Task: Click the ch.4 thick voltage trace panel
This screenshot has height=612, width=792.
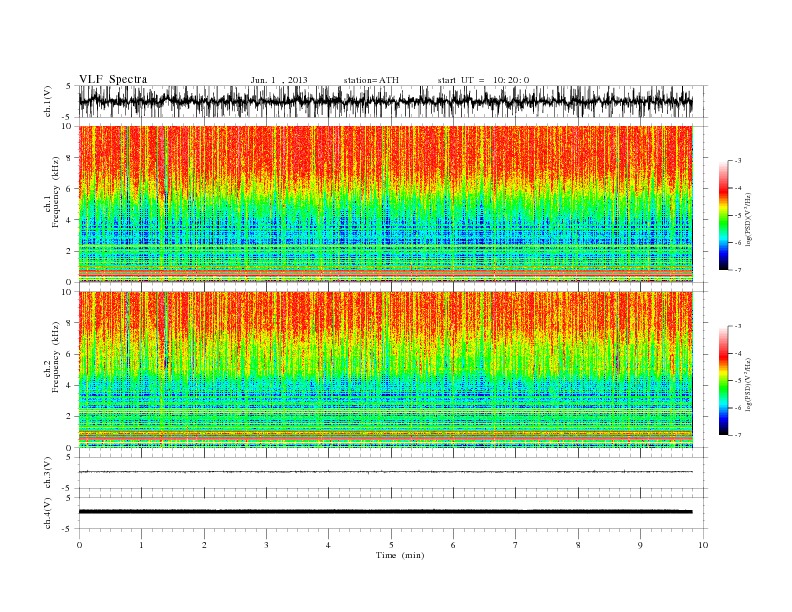Action: (x=392, y=513)
